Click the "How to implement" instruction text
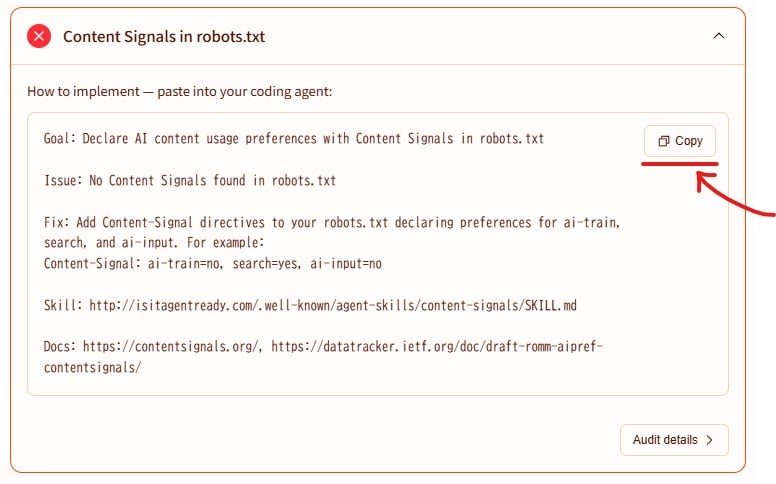Image resolution: width=776 pixels, height=484 pixels. pyautogui.click(x=180, y=92)
